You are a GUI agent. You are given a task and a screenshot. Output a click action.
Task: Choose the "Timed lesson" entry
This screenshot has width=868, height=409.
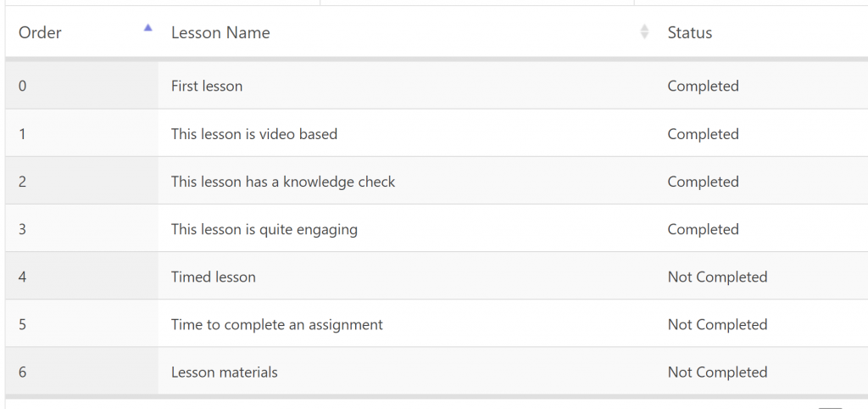point(214,277)
